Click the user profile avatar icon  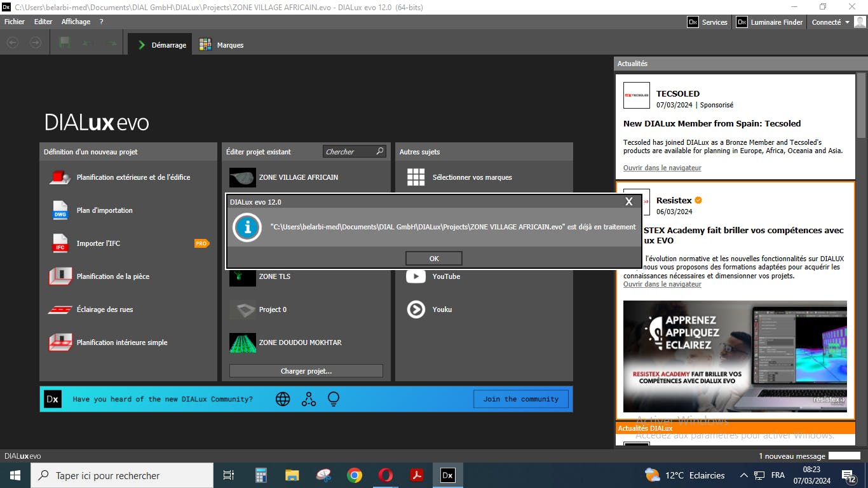[860, 22]
